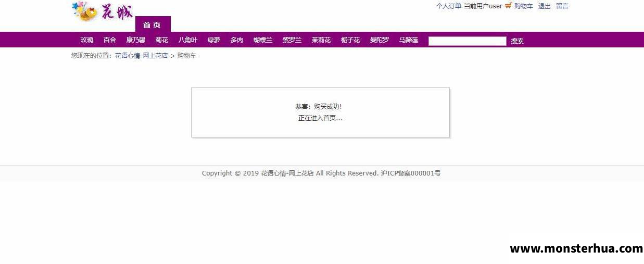Click the 退出 logout link
644x264 pixels.
pyautogui.click(x=545, y=6)
